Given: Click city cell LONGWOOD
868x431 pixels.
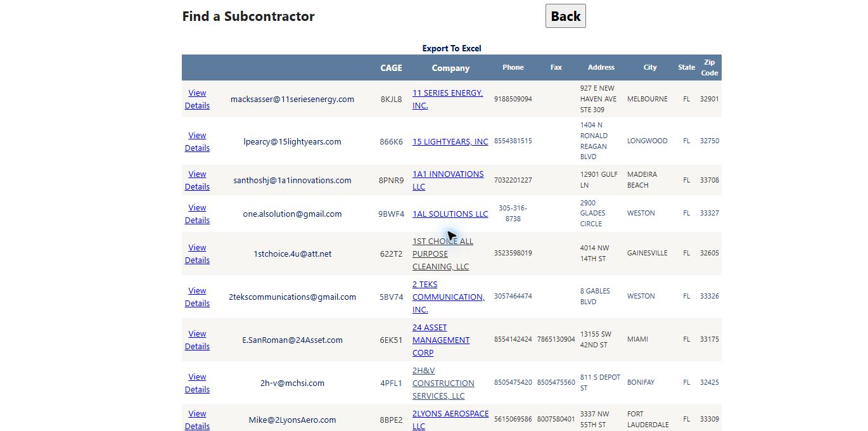Looking at the screenshot, I should (x=648, y=141).
